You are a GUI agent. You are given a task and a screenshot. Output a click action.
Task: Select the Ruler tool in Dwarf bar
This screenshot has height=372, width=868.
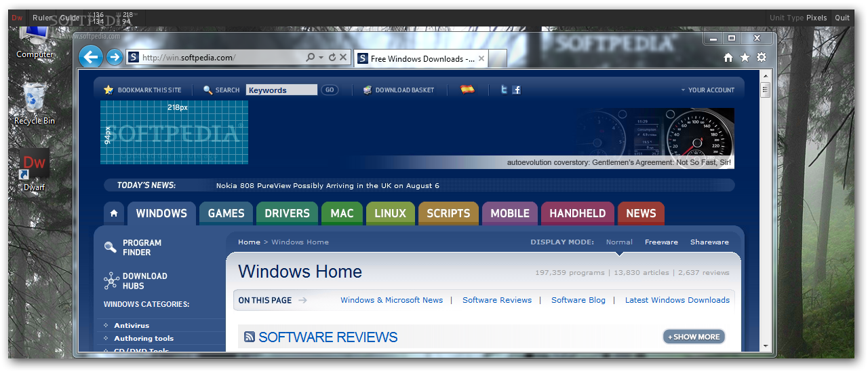click(x=41, y=18)
